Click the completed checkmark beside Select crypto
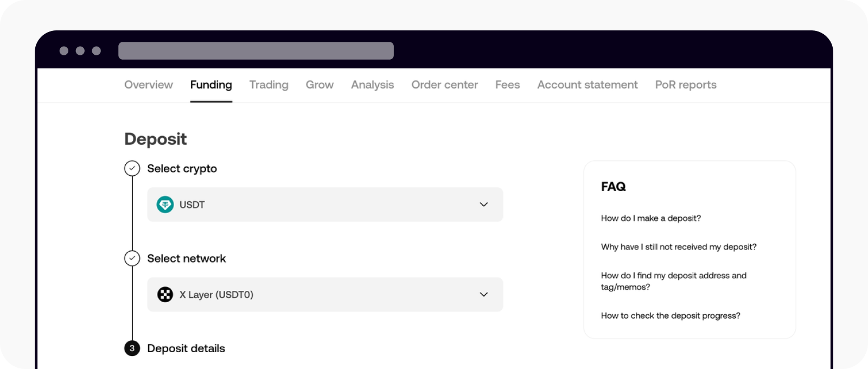The width and height of the screenshot is (868, 369). 132,169
